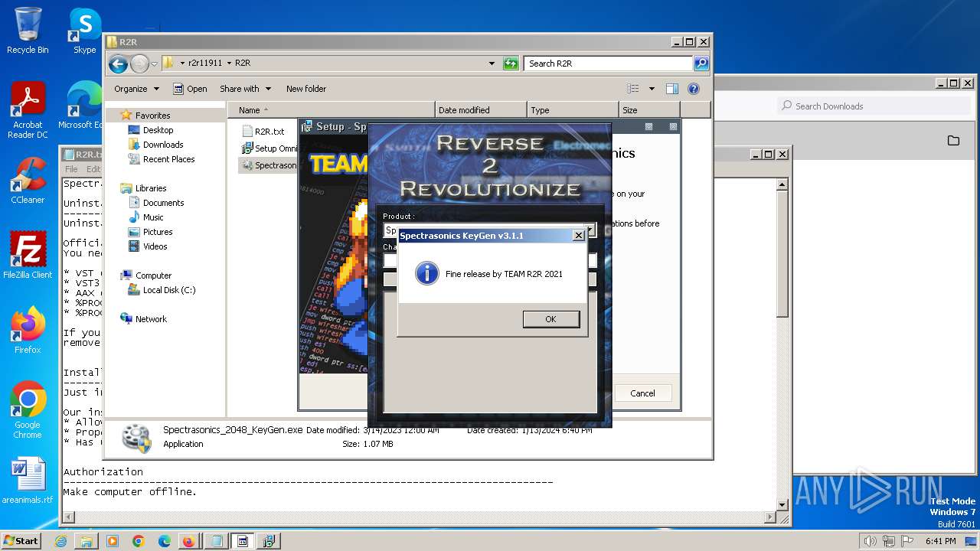Click the Explorer refresh button in the R2R window

point(511,64)
